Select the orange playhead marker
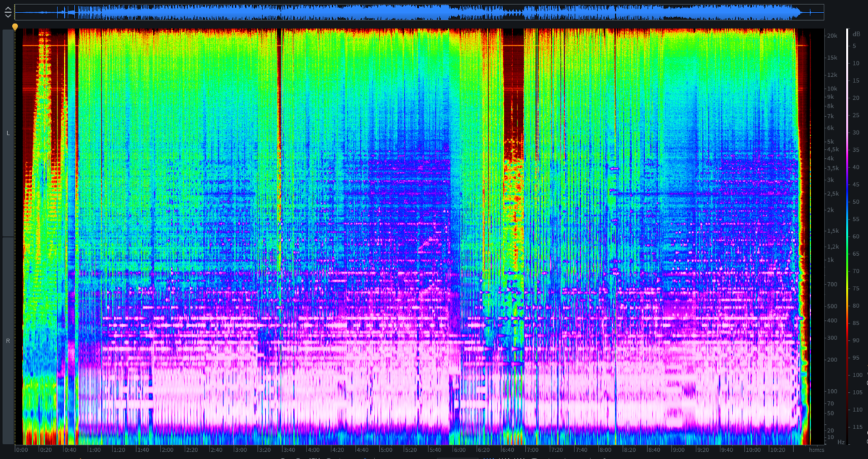Image resolution: width=868 pixels, height=459 pixels. [15, 27]
